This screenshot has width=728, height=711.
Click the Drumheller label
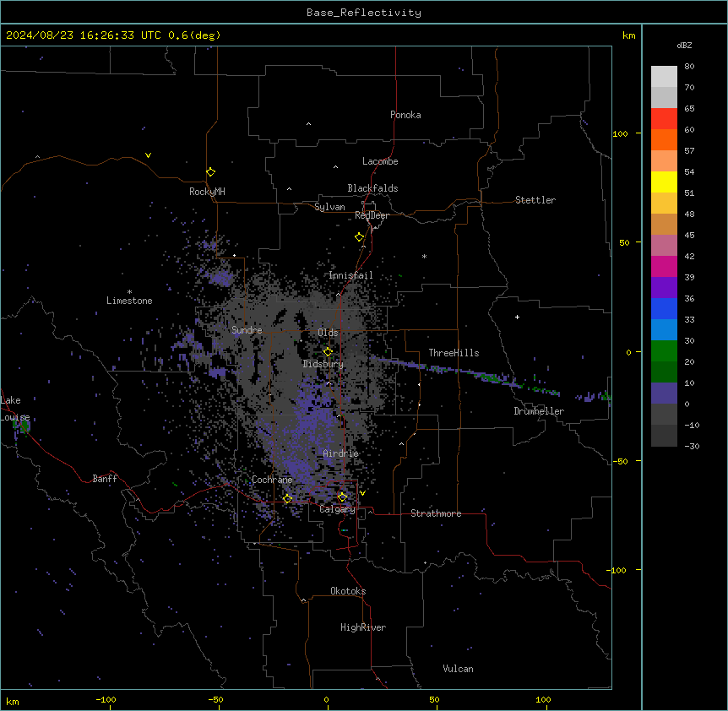coord(539,411)
